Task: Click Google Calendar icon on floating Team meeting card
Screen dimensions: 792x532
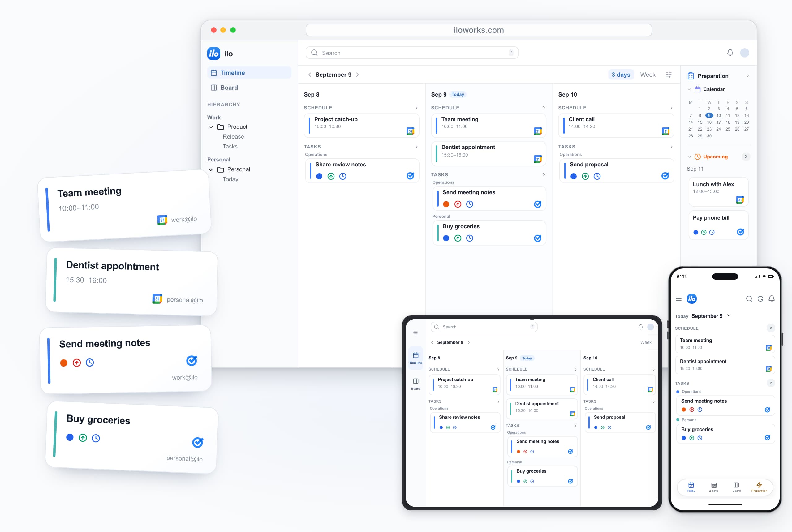Action: [x=162, y=220]
